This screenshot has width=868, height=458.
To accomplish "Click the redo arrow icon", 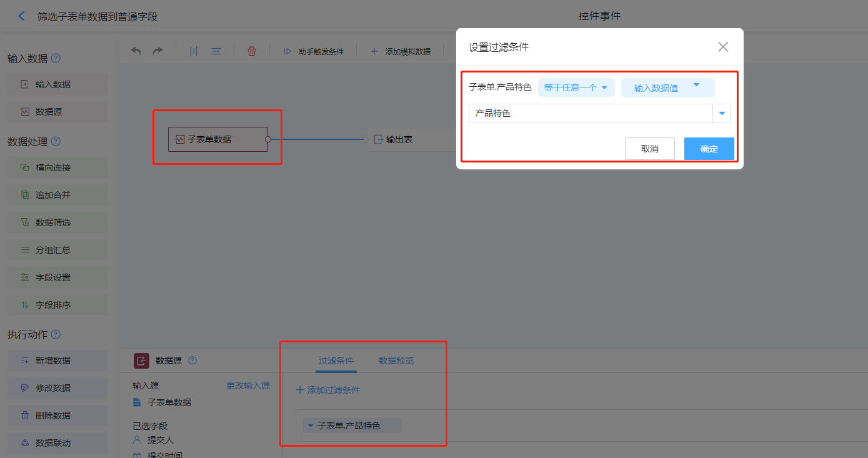I will tap(158, 51).
